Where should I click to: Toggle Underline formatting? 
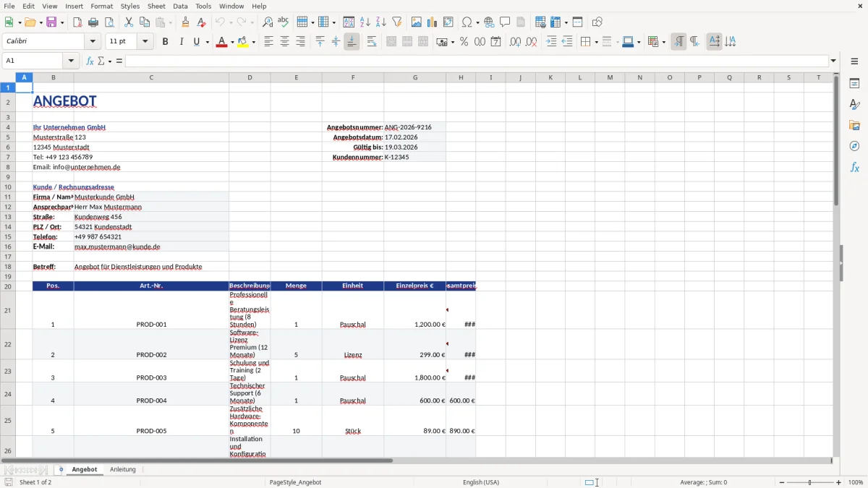pyautogui.click(x=196, y=42)
